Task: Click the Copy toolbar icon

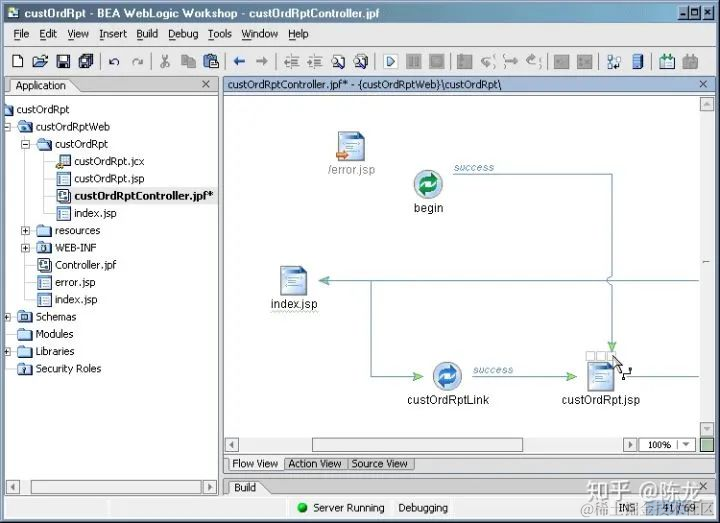Action: coord(188,61)
